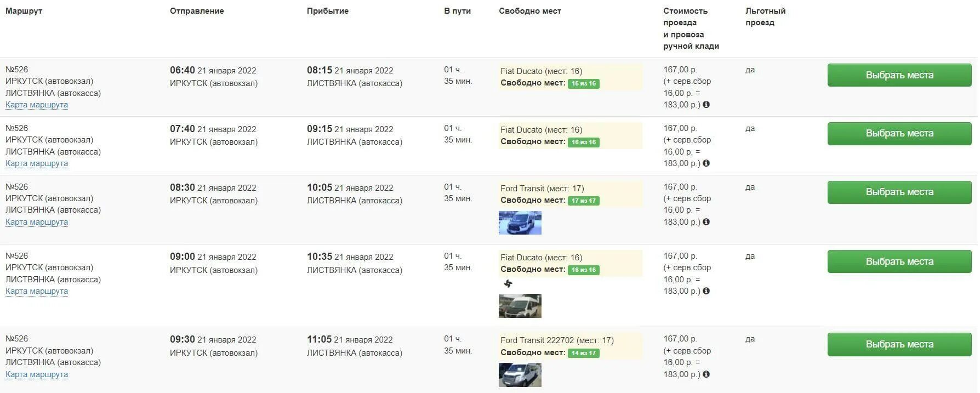Click info icon for 08:30 trip price
980x393 pixels.
(x=706, y=222)
